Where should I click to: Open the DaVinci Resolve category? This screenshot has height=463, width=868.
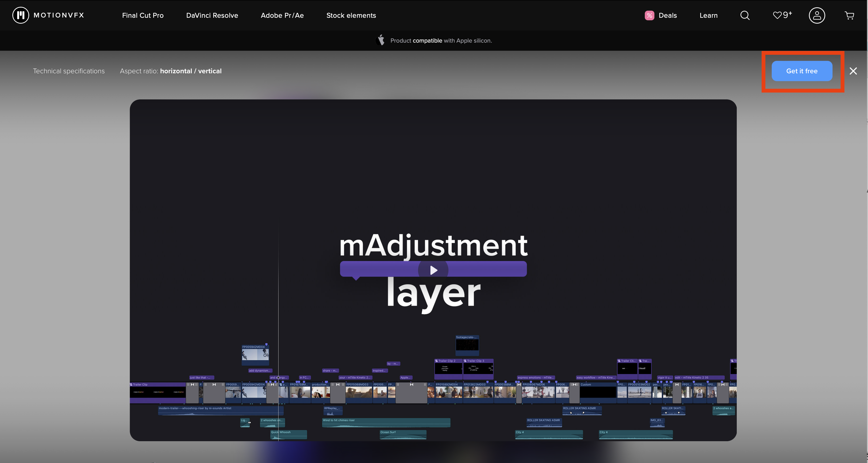pyautogui.click(x=212, y=15)
